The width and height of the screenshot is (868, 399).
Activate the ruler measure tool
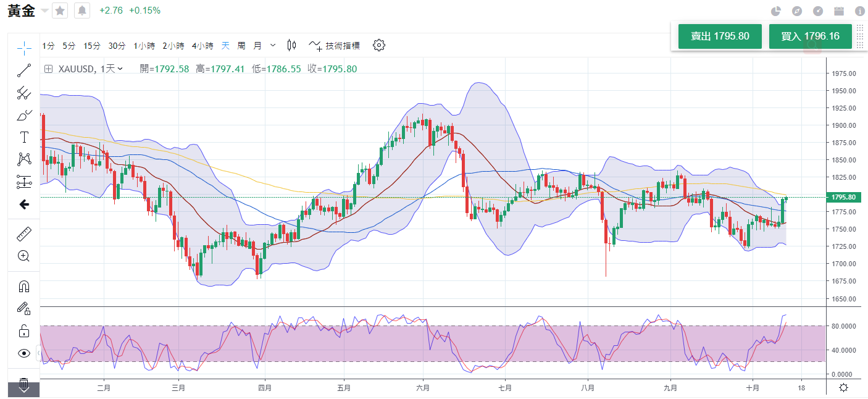tap(24, 233)
